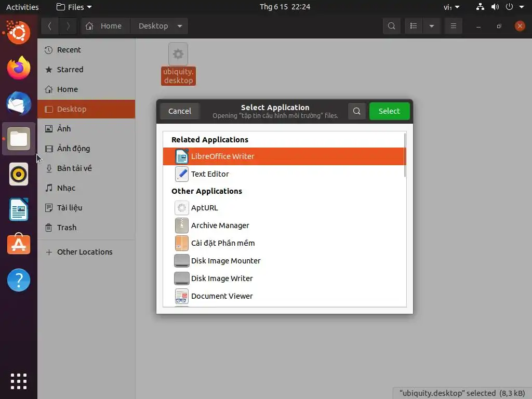Go back with the Files back arrow
This screenshot has width=532, height=399.
point(50,26)
